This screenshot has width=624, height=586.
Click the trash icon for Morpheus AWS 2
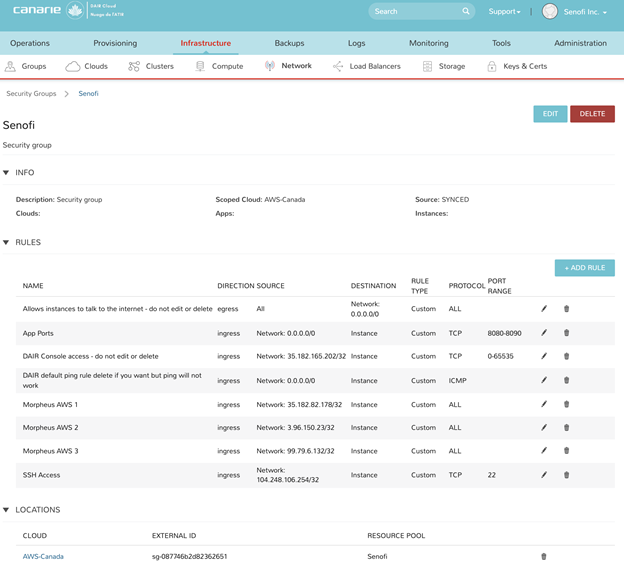point(567,428)
